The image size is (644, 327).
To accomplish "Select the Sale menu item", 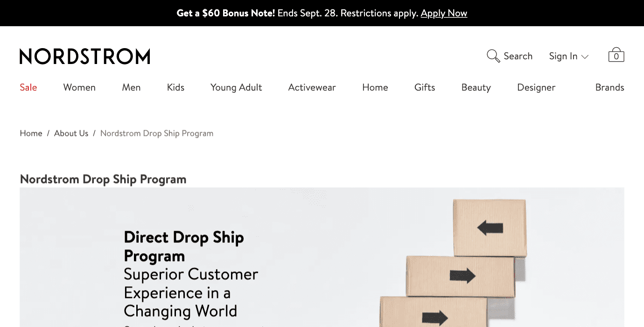I will [28, 87].
